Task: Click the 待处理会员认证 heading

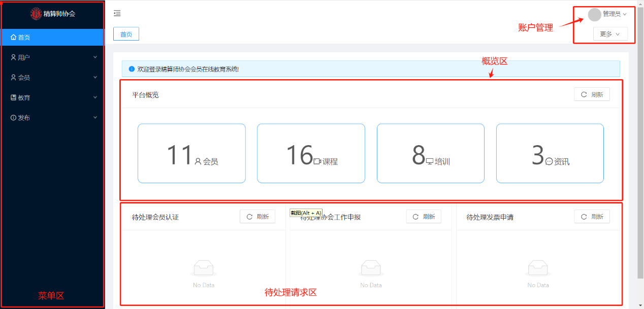Action: coord(155,217)
